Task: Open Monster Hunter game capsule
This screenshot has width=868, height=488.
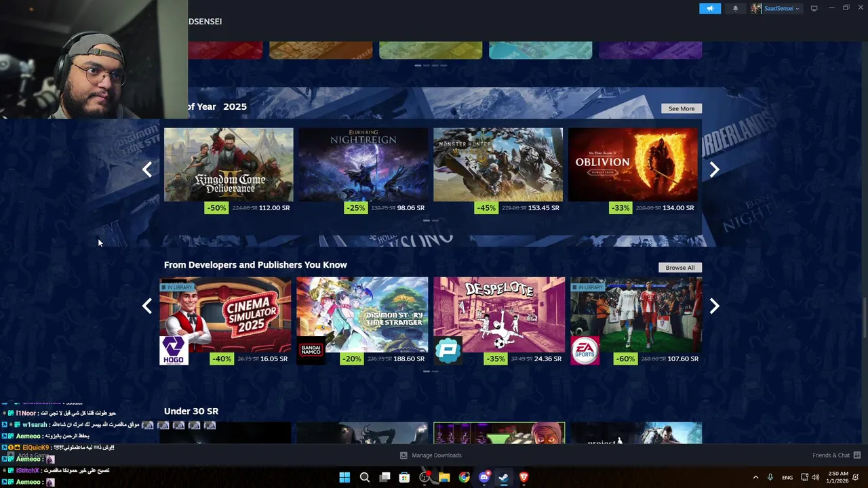Action: 498,165
